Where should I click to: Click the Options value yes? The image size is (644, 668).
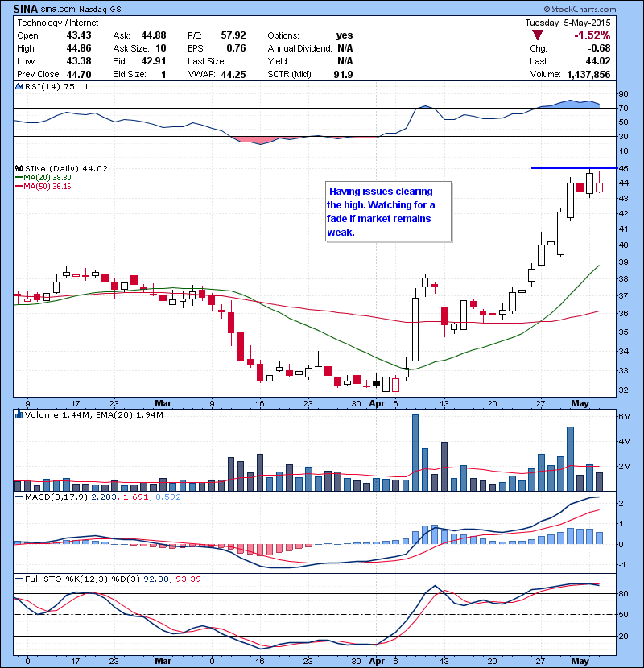click(x=345, y=35)
